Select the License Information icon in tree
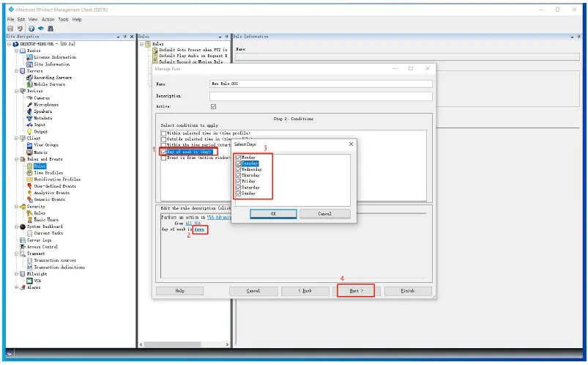 point(29,57)
